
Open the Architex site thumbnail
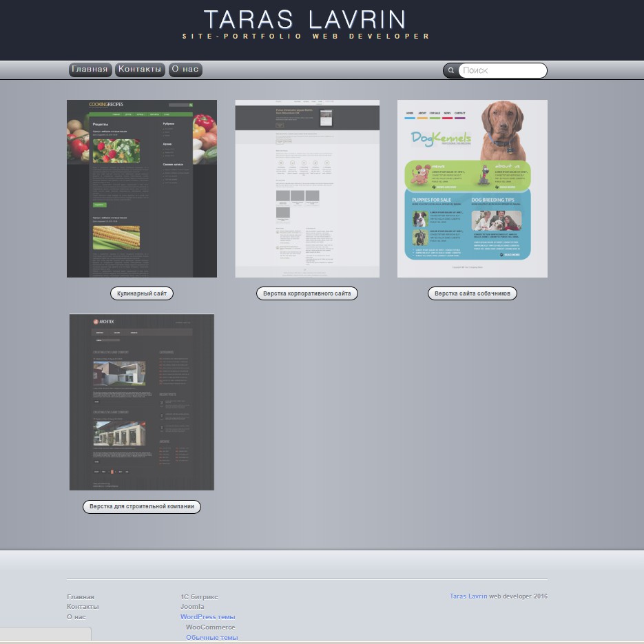[x=142, y=402]
